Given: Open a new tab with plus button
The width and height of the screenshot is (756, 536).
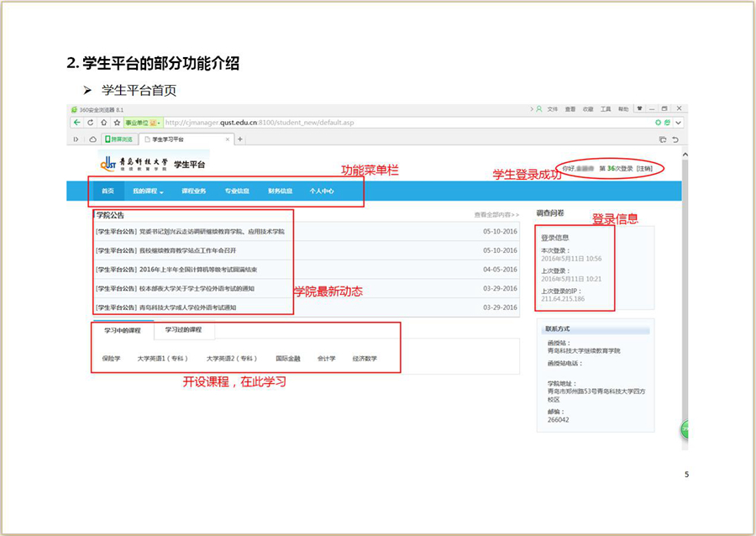Looking at the screenshot, I should (240, 139).
